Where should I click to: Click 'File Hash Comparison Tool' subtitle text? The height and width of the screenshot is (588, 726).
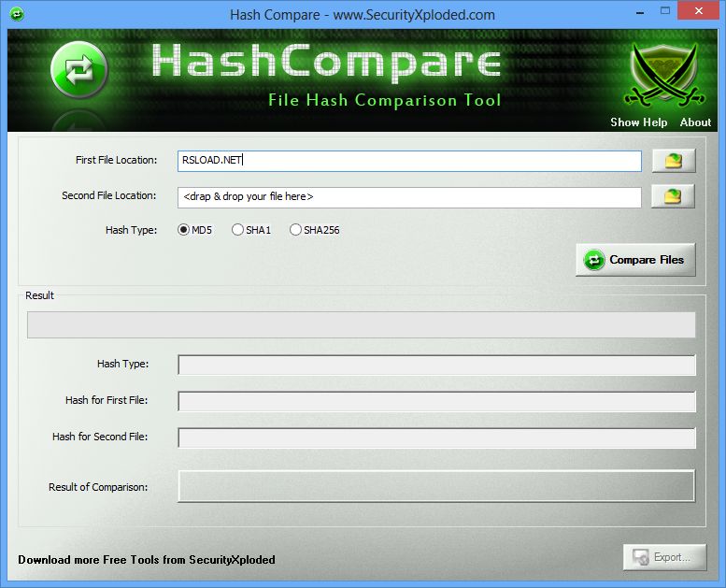[x=384, y=100]
